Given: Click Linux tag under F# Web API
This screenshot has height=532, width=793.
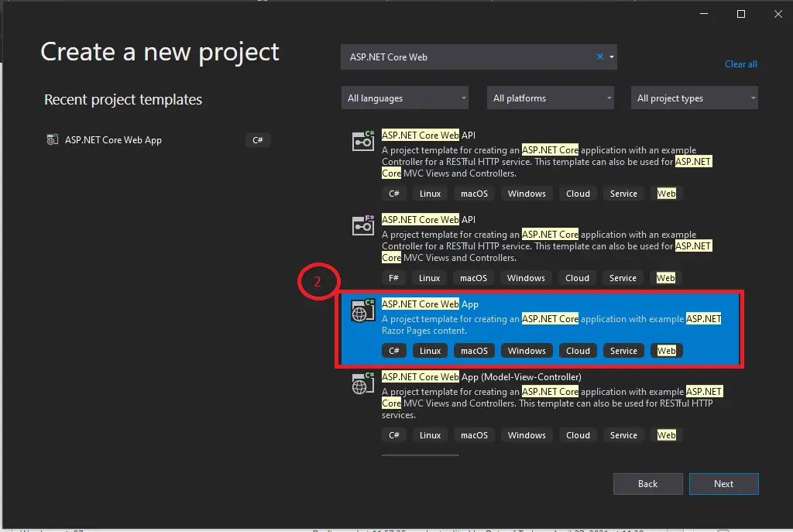Looking at the screenshot, I should [x=429, y=278].
